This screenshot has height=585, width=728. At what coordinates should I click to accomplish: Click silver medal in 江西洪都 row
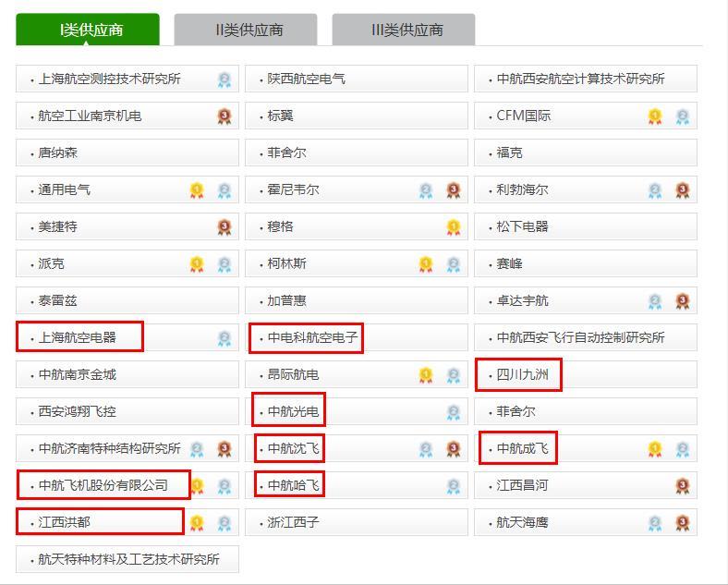[224, 523]
